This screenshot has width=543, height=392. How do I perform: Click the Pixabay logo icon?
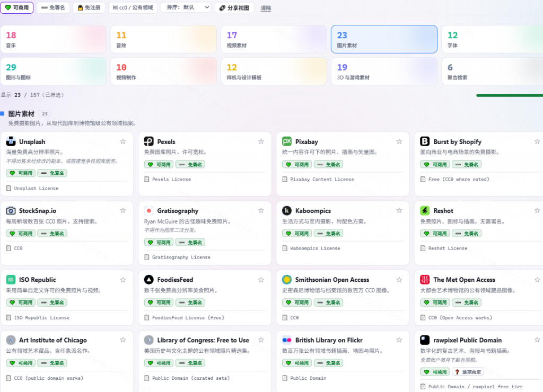click(x=287, y=141)
